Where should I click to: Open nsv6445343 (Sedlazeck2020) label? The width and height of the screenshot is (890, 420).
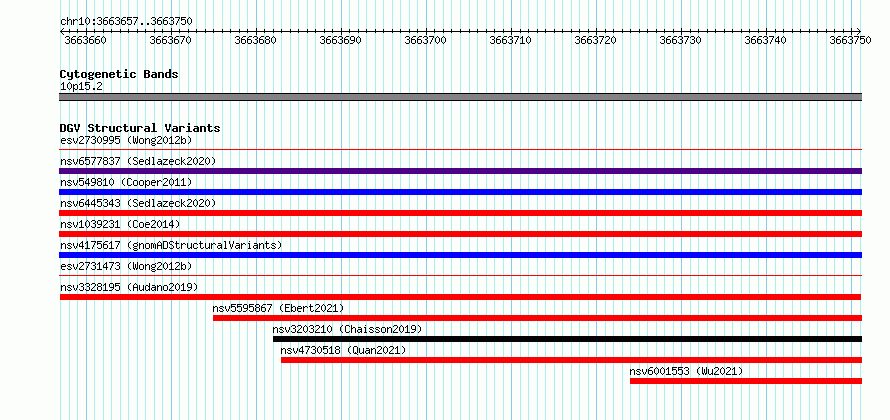[x=138, y=203]
